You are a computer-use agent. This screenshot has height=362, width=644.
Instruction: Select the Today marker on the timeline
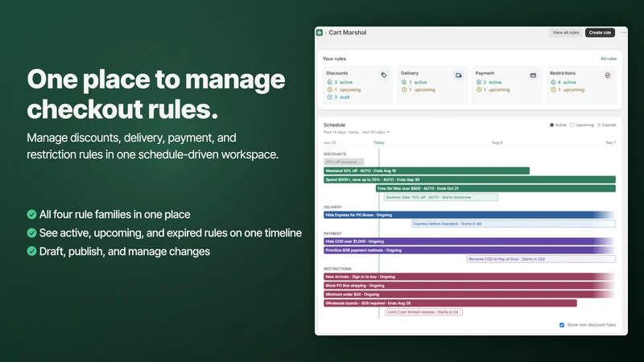pos(378,142)
